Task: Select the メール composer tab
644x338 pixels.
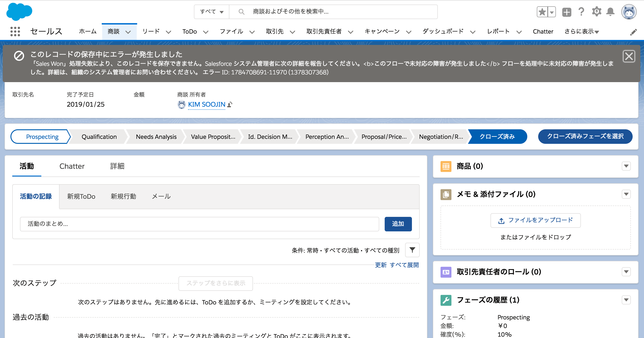Action: click(x=161, y=197)
